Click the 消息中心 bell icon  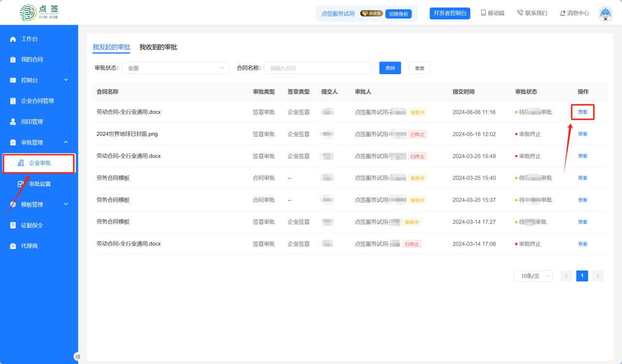[562, 13]
